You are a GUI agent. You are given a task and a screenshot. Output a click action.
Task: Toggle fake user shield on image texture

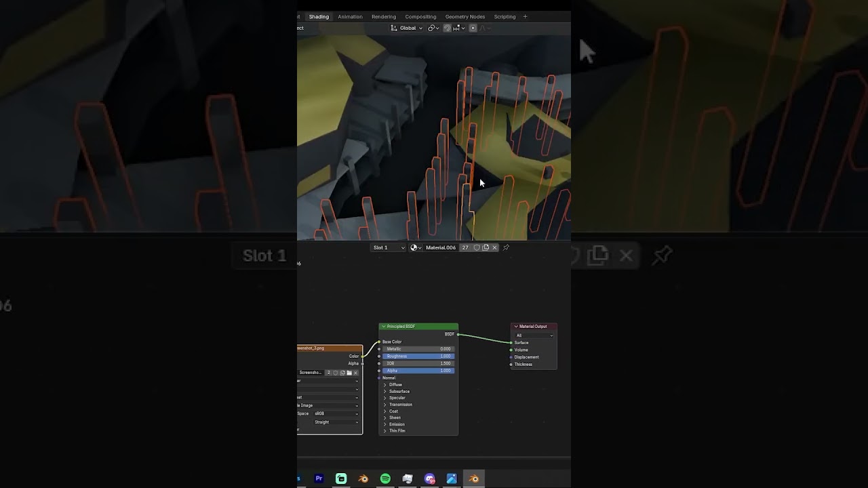pyautogui.click(x=336, y=373)
